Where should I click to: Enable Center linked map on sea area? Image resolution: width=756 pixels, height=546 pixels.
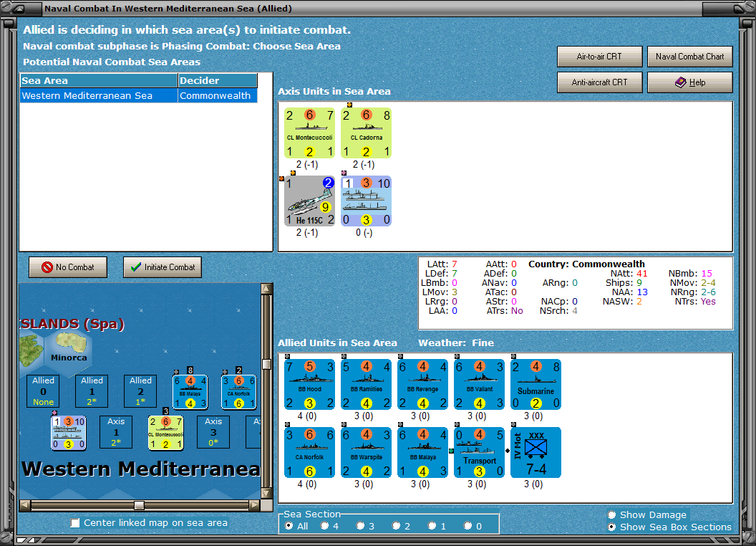[x=74, y=523]
